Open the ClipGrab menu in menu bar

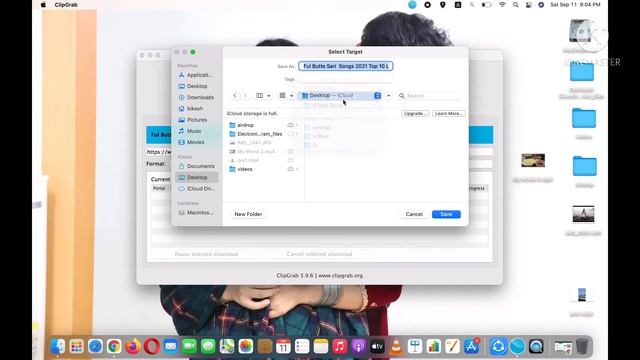pyautogui.click(x=66, y=4)
